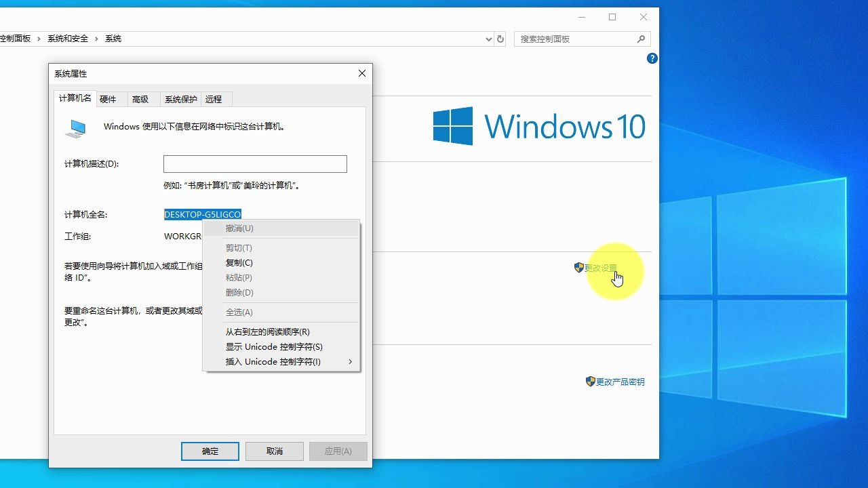
Task: Click the refresh icon beside address bar
Action: [500, 39]
